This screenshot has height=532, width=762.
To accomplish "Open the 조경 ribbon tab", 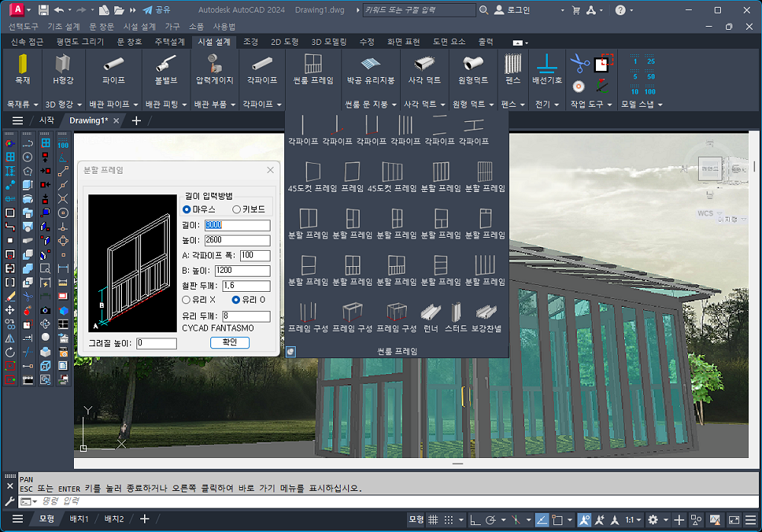I will tap(251, 41).
